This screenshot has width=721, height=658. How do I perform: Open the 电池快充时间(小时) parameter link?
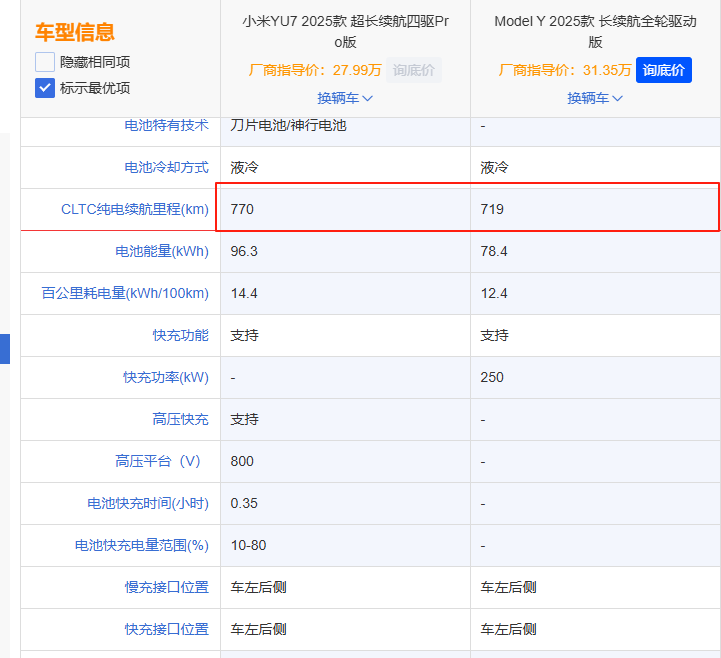[x=148, y=504]
